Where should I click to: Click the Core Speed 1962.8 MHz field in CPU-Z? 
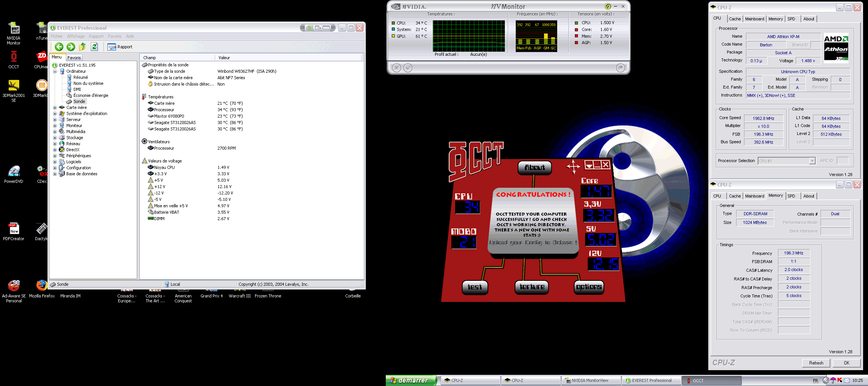coord(764,118)
